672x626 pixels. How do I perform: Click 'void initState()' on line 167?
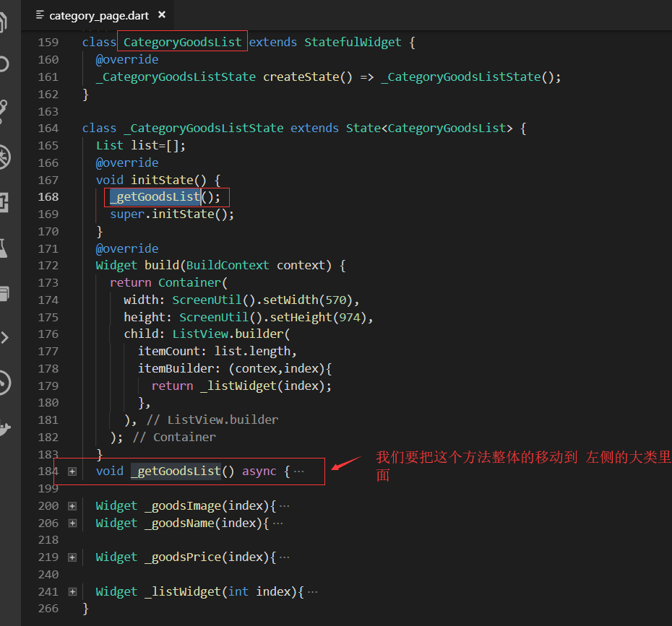pos(151,180)
